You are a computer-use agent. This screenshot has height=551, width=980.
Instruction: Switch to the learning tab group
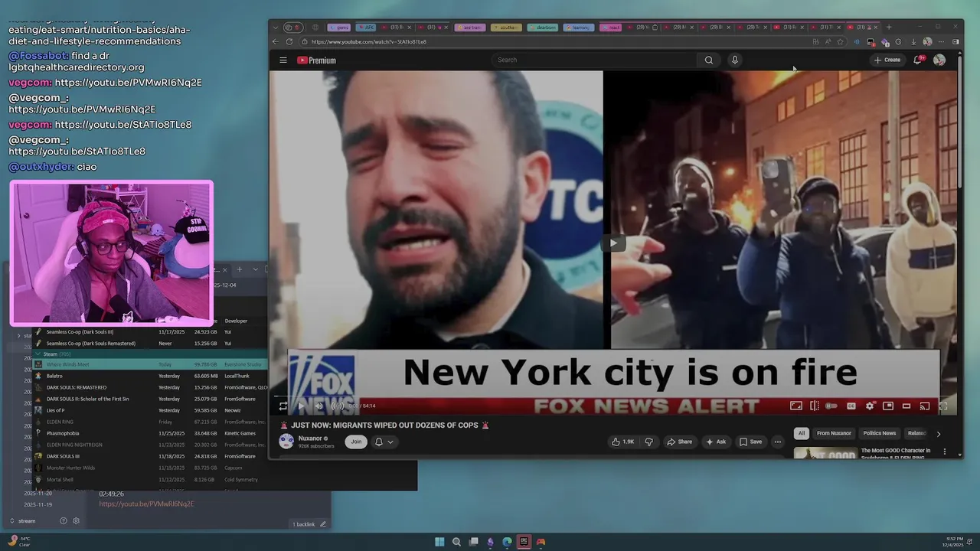point(579,27)
